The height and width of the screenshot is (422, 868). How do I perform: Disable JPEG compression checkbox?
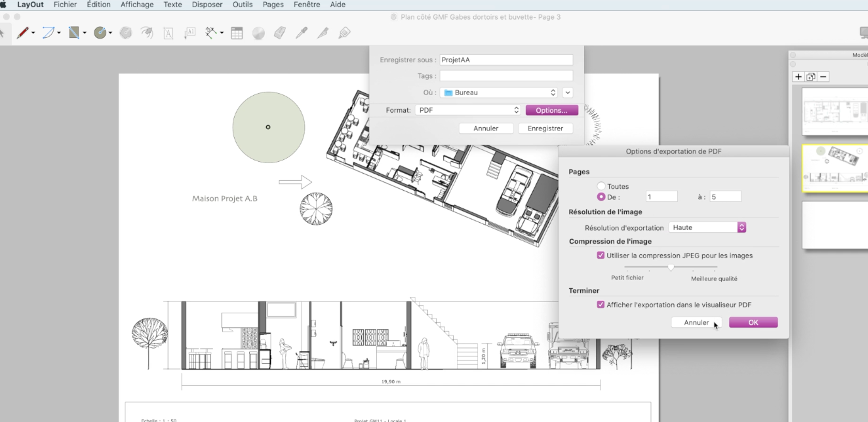[601, 256]
